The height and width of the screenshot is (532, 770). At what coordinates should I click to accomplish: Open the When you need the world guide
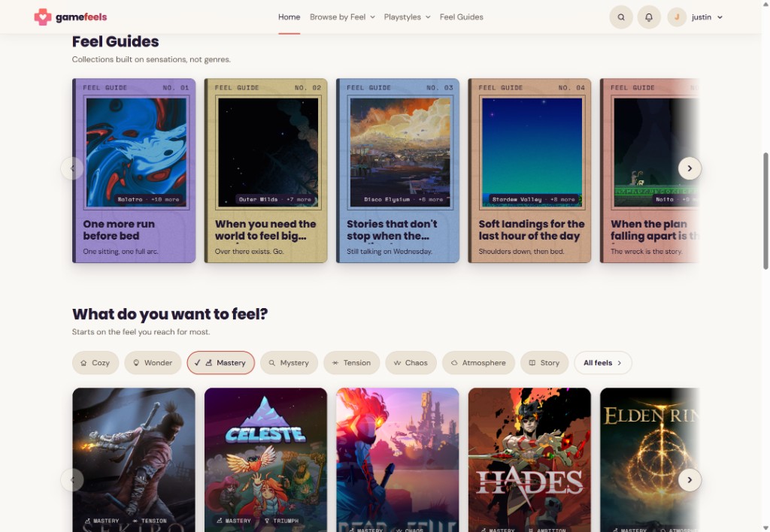coord(265,171)
